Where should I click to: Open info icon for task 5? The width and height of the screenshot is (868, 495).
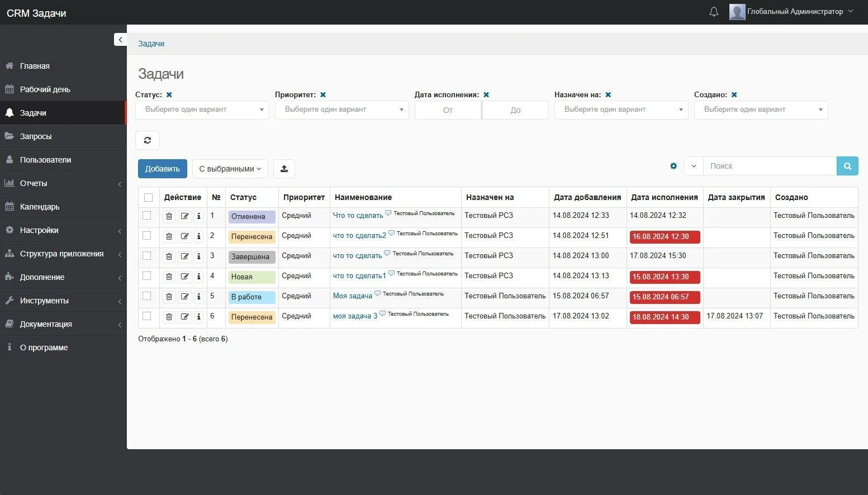(198, 297)
